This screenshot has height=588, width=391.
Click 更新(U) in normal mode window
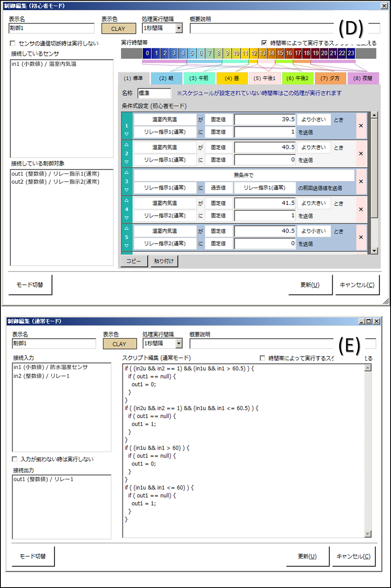(307, 556)
